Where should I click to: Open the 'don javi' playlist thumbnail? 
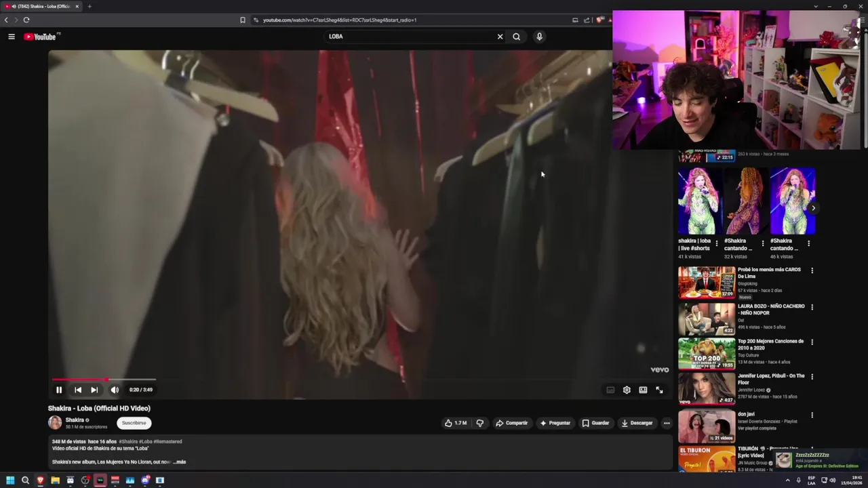707,426
